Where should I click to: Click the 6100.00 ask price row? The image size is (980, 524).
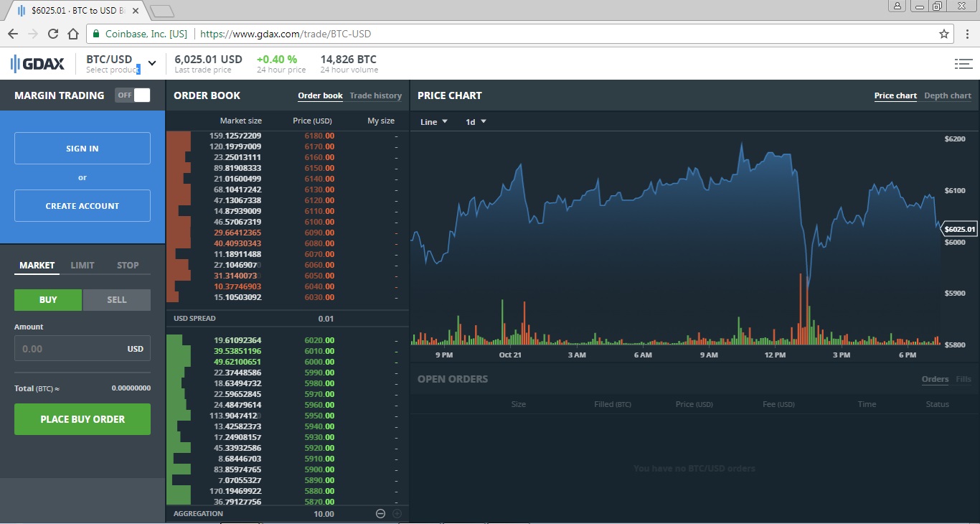287,222
